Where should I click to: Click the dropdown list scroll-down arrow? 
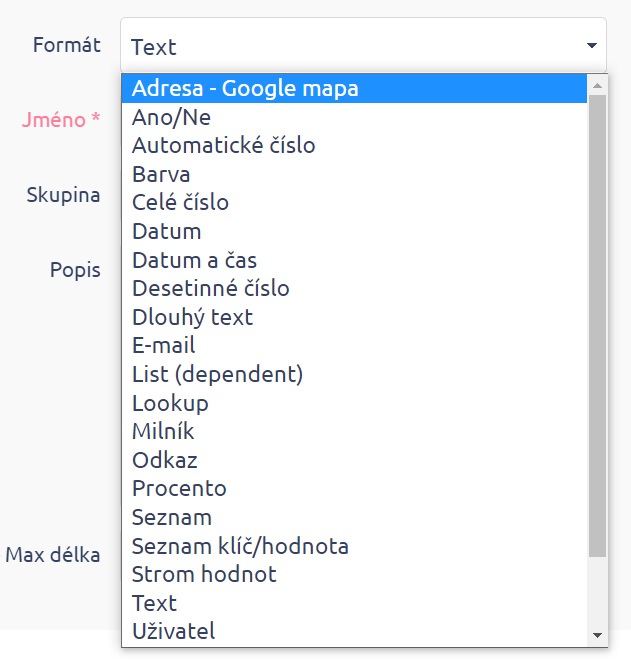coord(598,635)
